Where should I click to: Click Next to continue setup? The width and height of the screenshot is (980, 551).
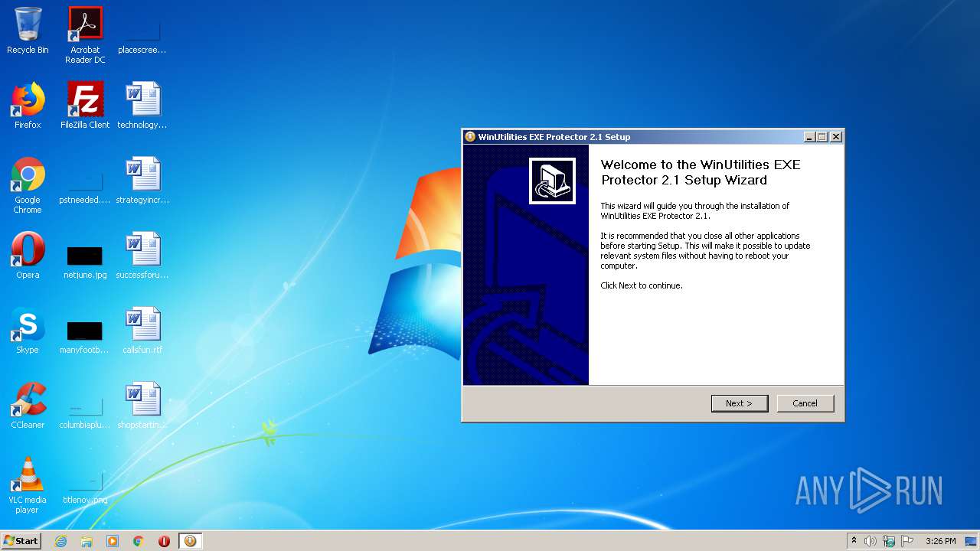(x=740, y=403)
